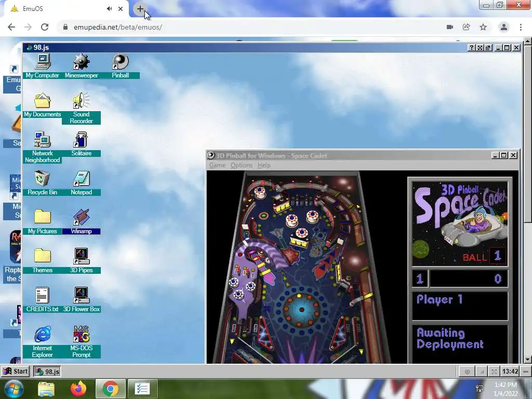Click the fullscreen icon in EmuOS tray

494,372
